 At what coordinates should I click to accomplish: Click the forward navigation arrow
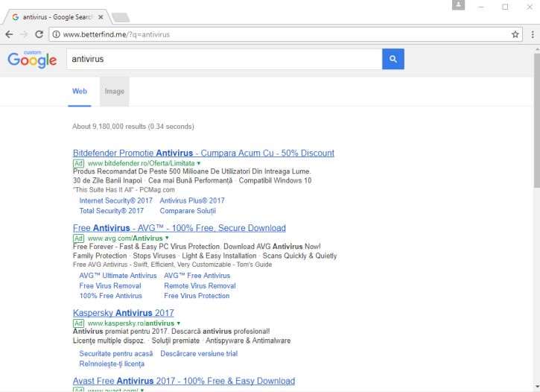click(x=24, y=34)
